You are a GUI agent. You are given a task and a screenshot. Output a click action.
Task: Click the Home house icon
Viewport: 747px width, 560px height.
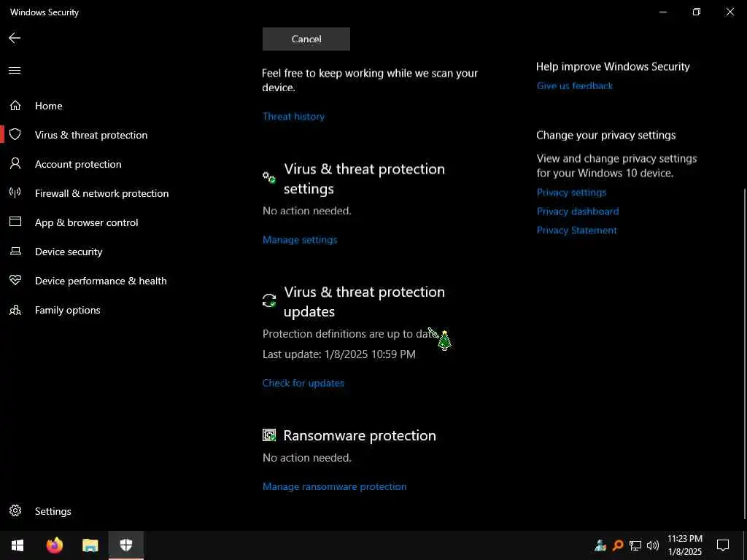point(15,105)
